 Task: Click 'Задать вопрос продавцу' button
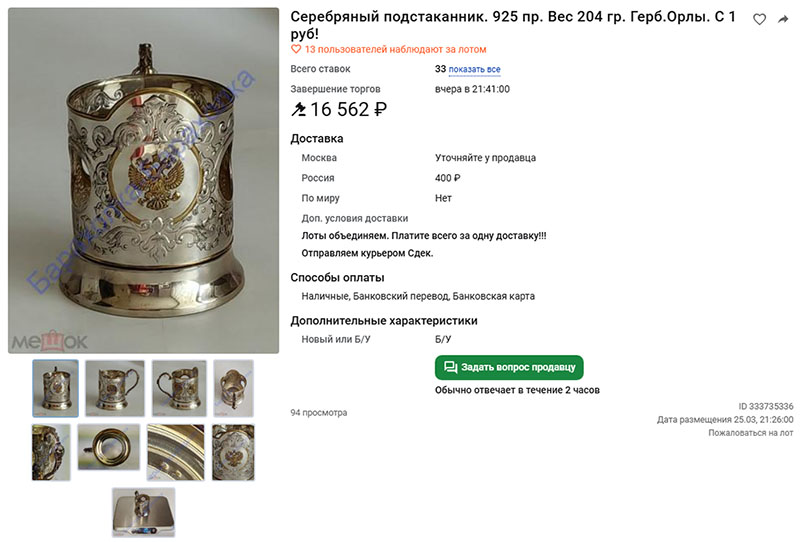[x=509, y=367]
